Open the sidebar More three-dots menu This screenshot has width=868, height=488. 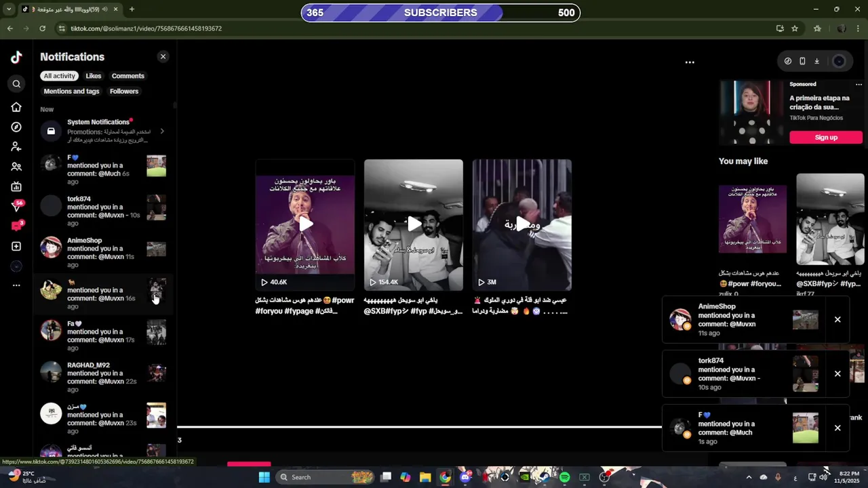16,285
